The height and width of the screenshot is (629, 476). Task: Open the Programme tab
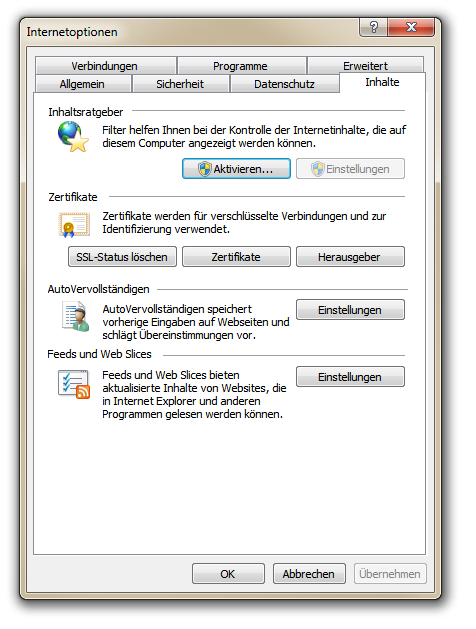pos(241,65)
